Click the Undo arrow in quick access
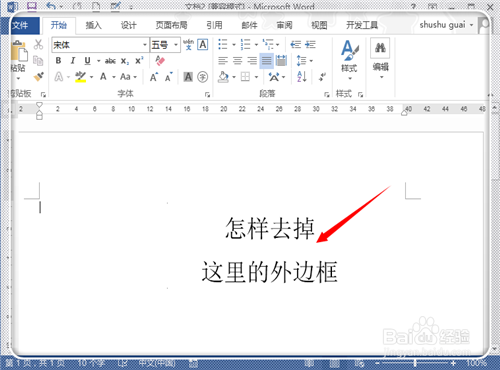The width and height of the screenshot is (500, 370). (51, 6)
